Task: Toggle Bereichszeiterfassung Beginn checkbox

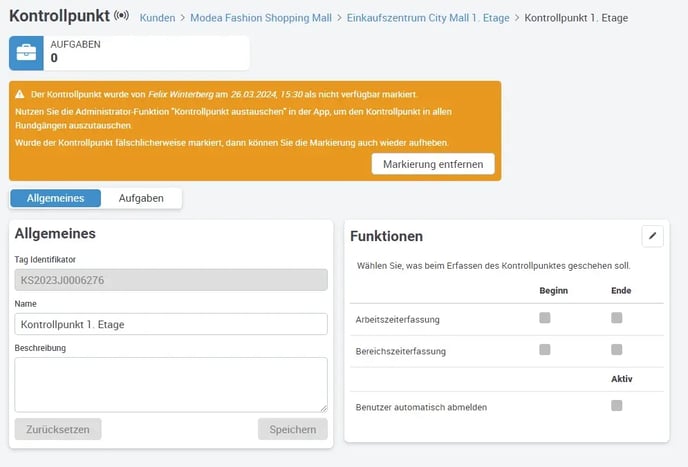Action: (545, 350)
